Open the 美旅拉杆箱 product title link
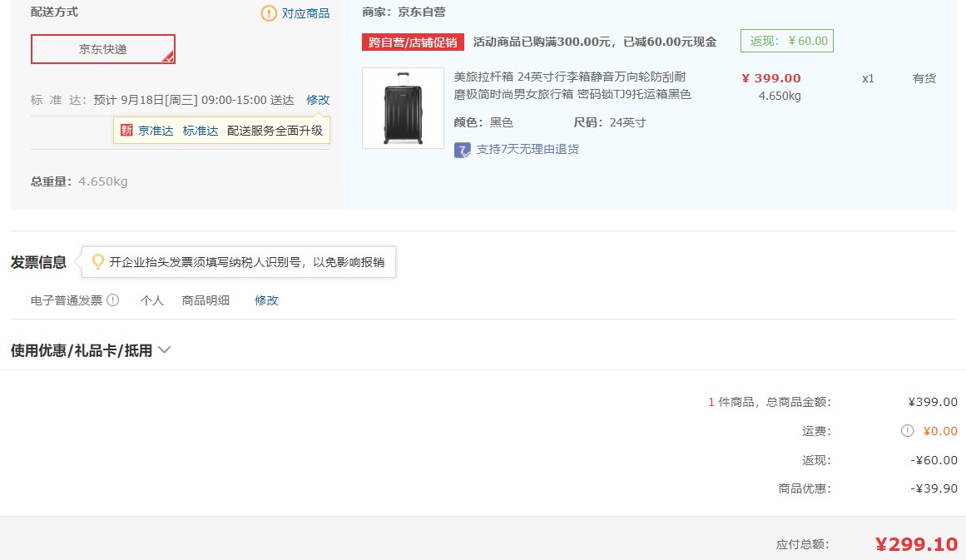This screenshot has width=966, height=560. (x=572, y=86)
